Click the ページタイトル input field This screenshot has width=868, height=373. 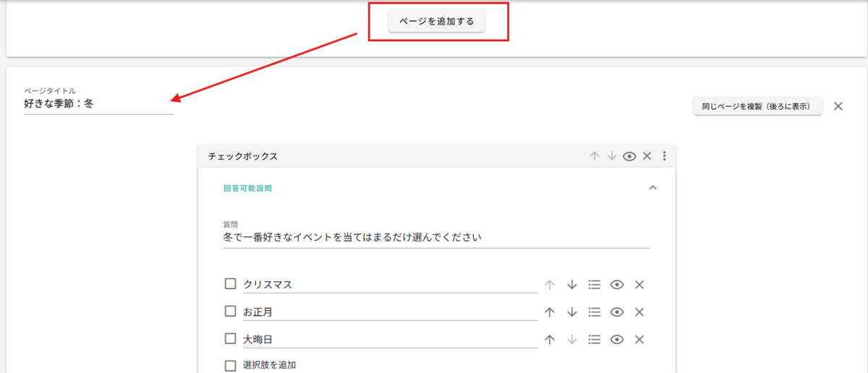click(98, 104)
